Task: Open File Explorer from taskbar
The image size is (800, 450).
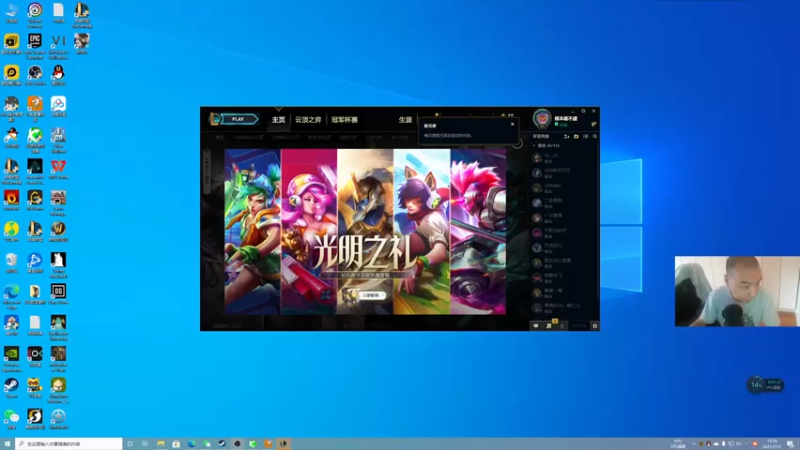Action: (161, 444)
